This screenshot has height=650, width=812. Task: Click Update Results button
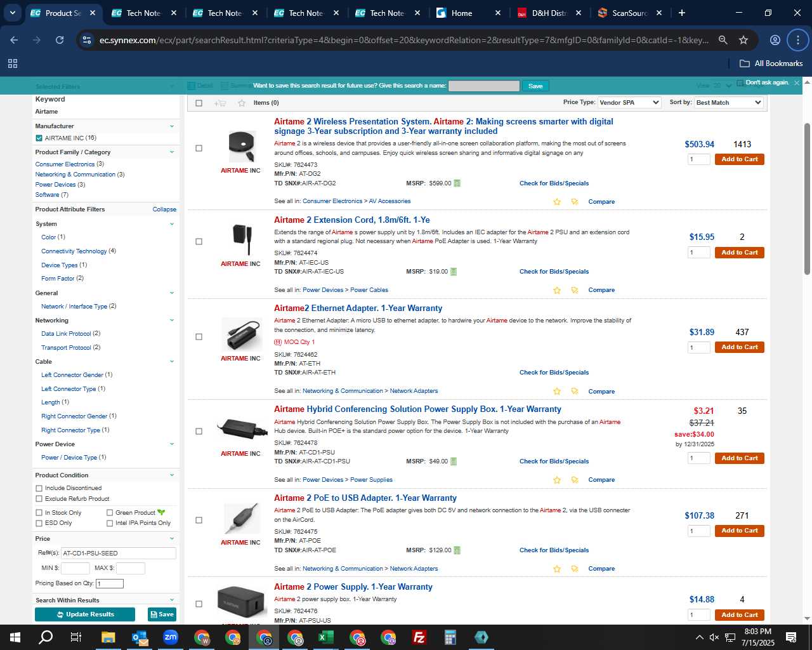click(x=85, y=614)
